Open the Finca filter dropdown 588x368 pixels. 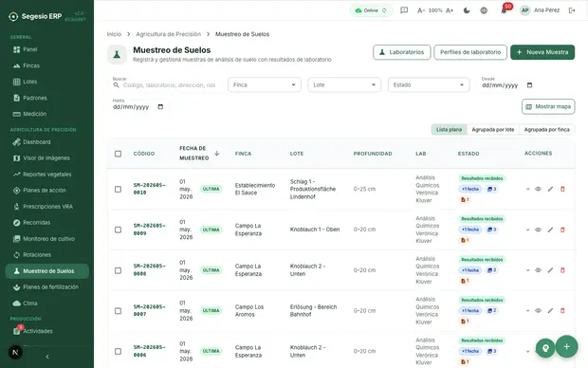(265, 85)
